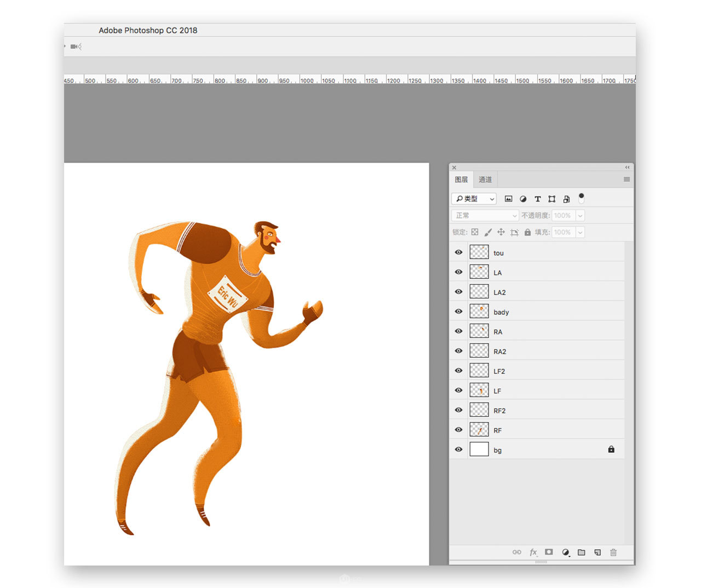Select the RA2 layer name
Viewport: 701px width, 588px height.
(499, 351)
